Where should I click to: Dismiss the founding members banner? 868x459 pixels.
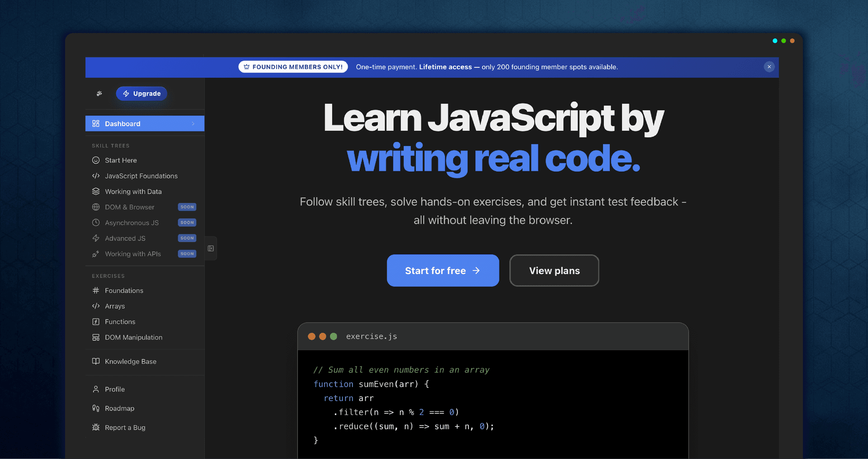tap(769, 67)
